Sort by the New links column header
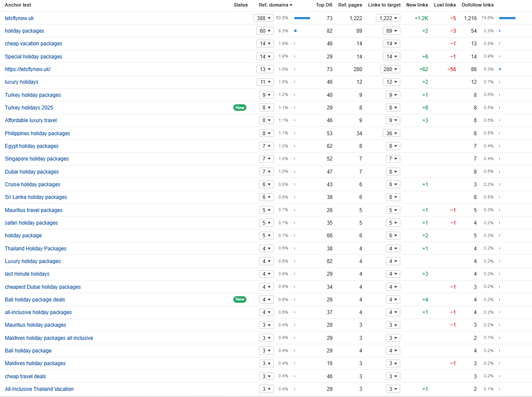 coord(417,5)
